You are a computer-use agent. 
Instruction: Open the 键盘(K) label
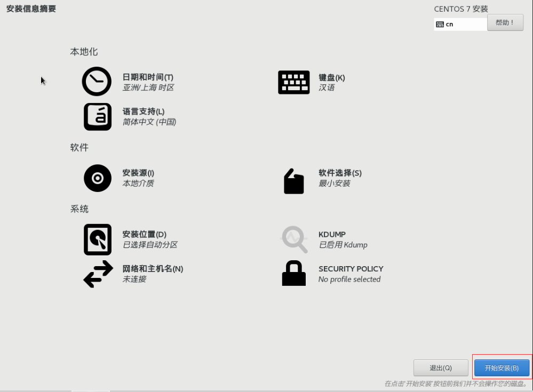coord(332,77)
